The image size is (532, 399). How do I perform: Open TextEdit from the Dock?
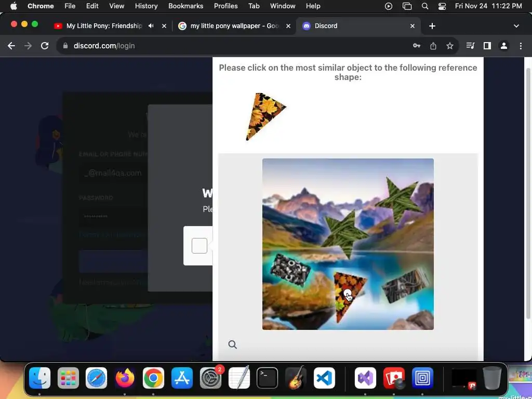[x=239, y=378]
